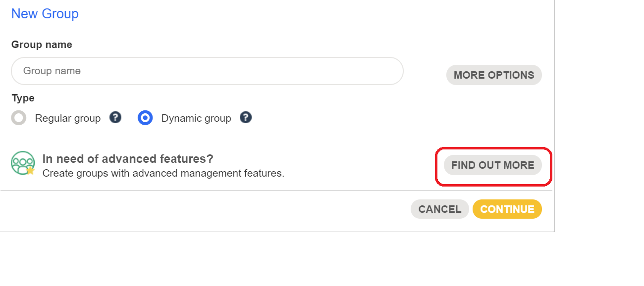The height and width of the screenshot is (286, 644).
Task: Click the New Group heading link
Action: click(x=45, y=13)
